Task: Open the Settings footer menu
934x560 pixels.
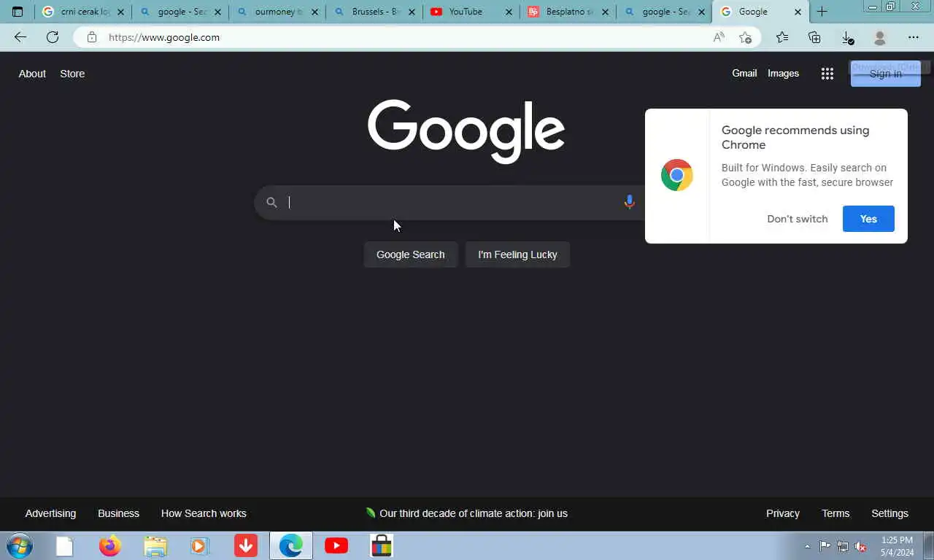Action: (x=889, y=513)
